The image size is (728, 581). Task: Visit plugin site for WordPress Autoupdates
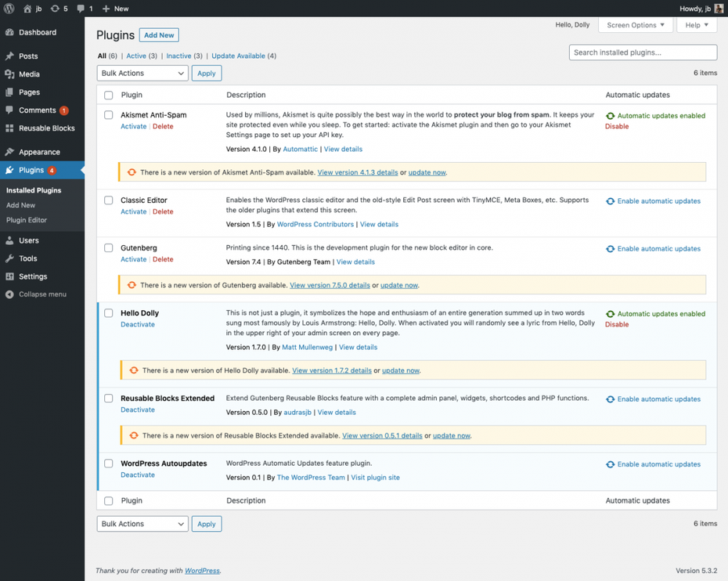point(375,478)
